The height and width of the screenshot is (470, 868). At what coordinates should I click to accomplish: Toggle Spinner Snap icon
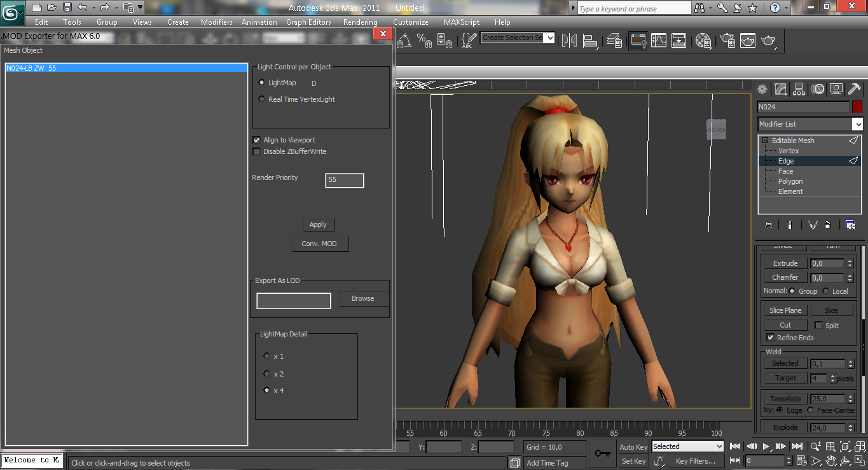[x=445, y=41]
